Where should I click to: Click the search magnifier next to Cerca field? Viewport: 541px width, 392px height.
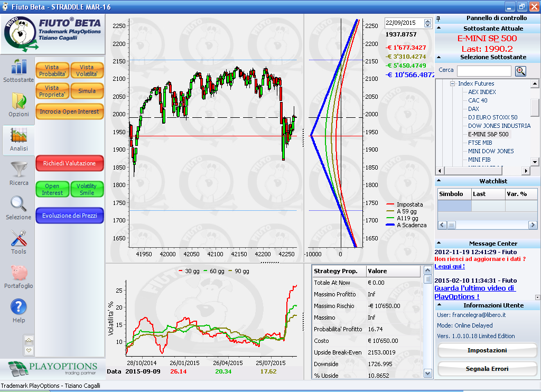click(520, 71)
